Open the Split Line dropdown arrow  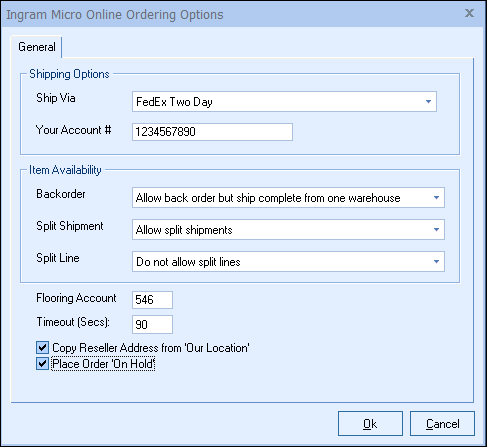coord(436,262)
